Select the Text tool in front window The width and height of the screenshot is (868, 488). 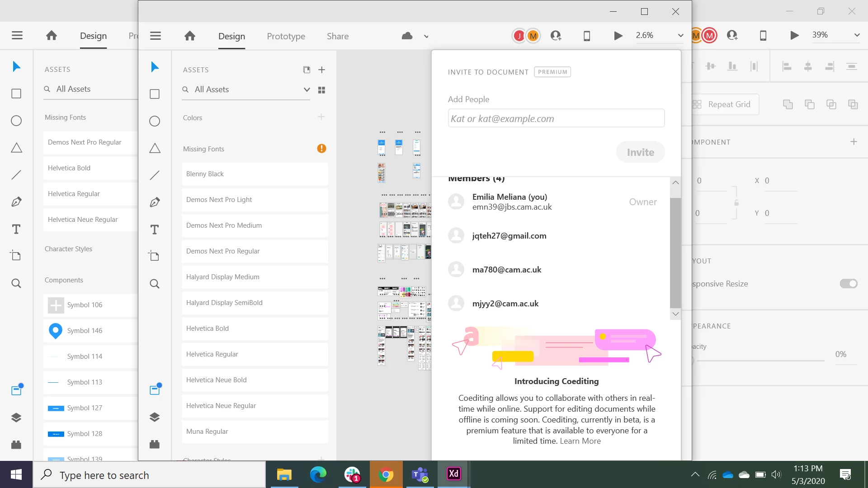click(155, 230)
